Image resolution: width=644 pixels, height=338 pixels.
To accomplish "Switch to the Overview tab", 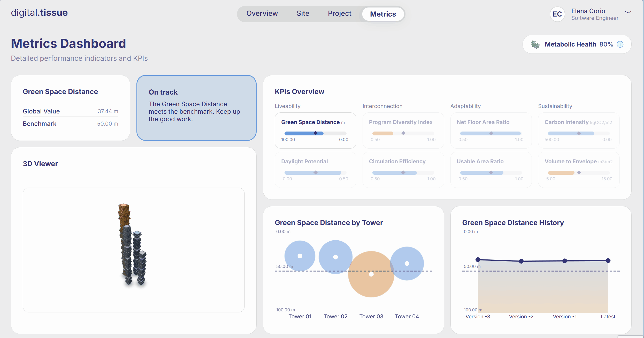I will [x=262, y=13].
